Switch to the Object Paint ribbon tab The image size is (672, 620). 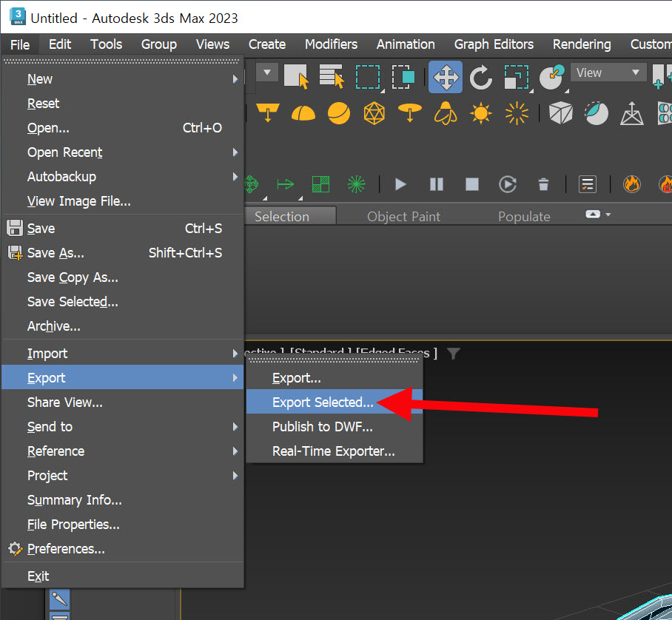403,216
